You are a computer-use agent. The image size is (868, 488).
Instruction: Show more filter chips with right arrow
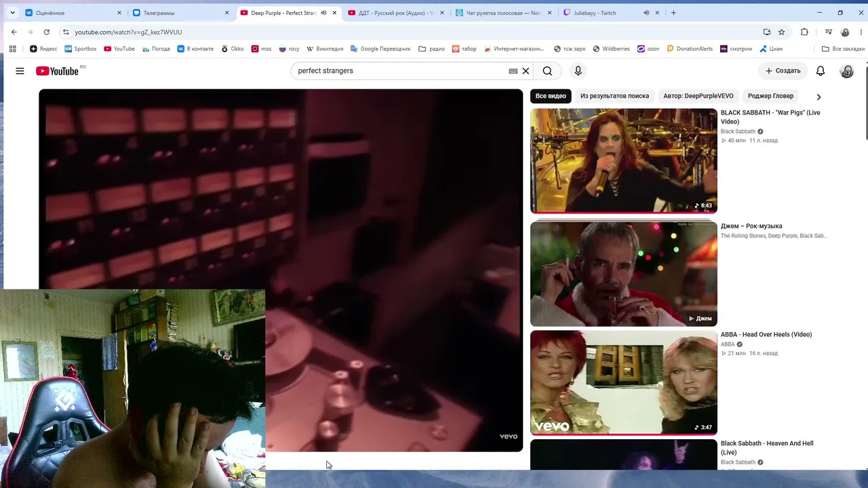coord(818,96)
